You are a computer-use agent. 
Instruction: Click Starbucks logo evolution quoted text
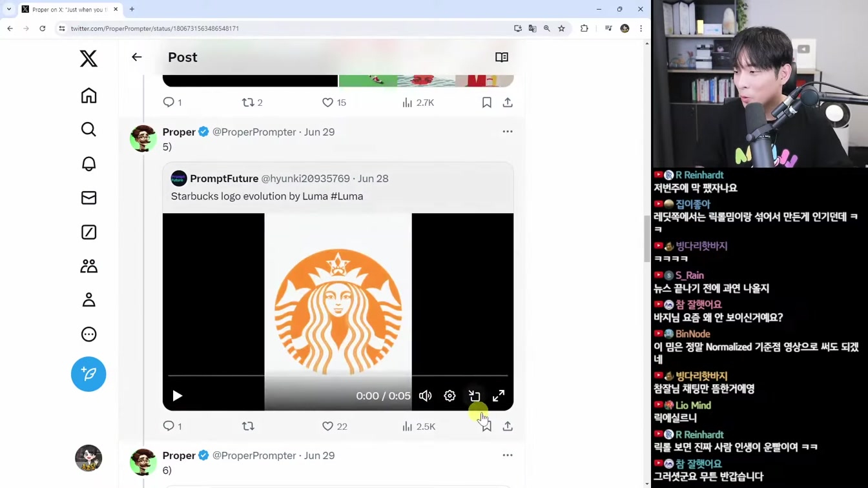click(267, 196)
